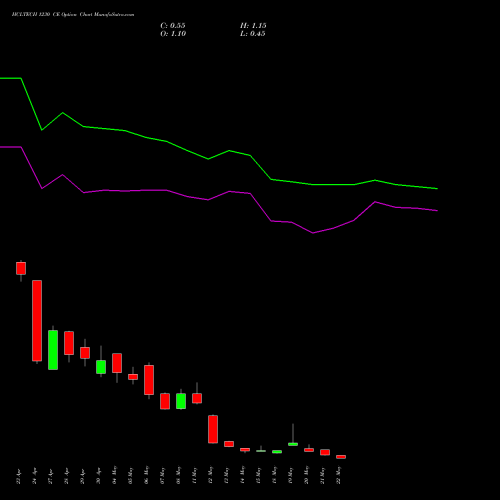Click the green candle above 08 May
This screenshot has width=500, height=500.
[181, 401]
